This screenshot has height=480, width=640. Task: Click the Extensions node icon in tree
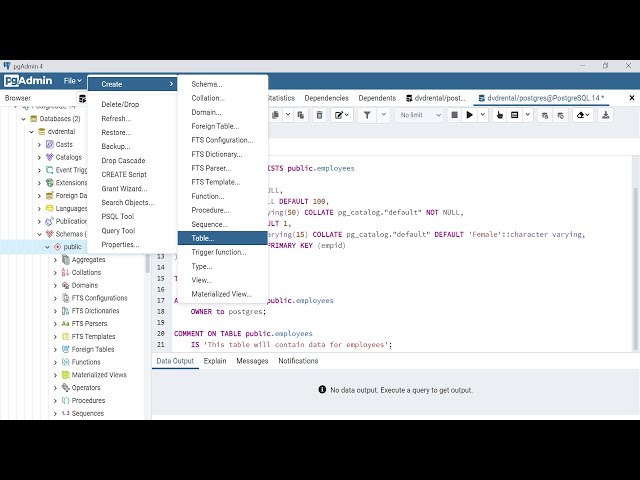50,182
